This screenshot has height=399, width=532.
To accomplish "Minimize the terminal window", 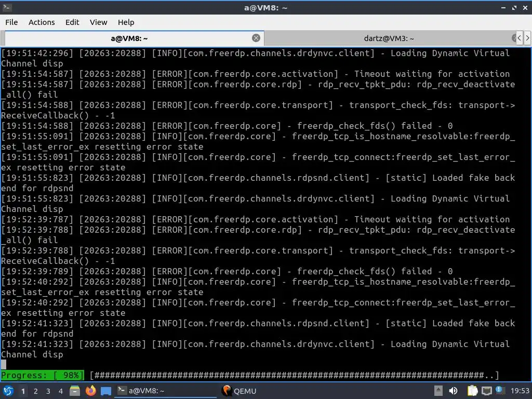I will 503,7.
